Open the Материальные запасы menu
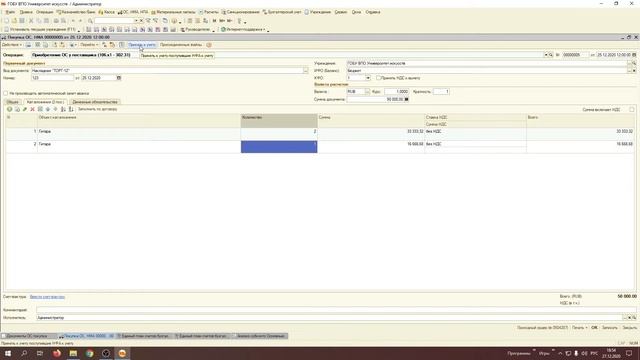Viewport: 640px width, 360px height. click(173, 12)
